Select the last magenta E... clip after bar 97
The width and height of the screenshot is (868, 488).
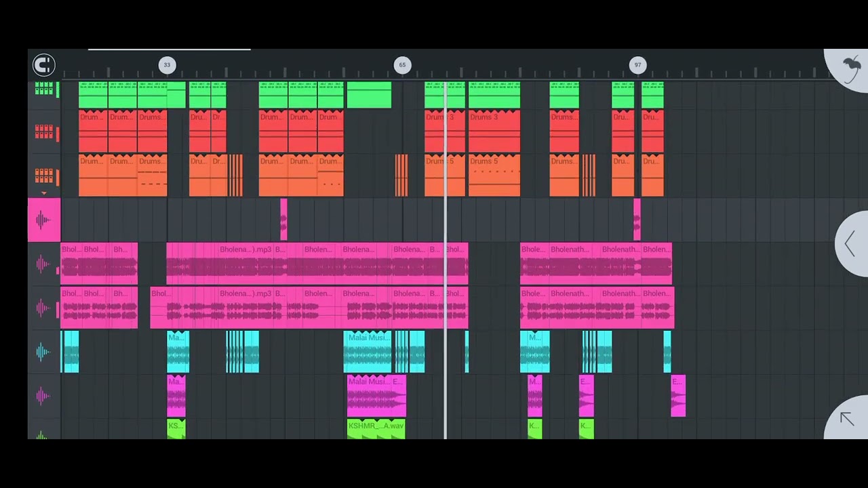(678, 396)
